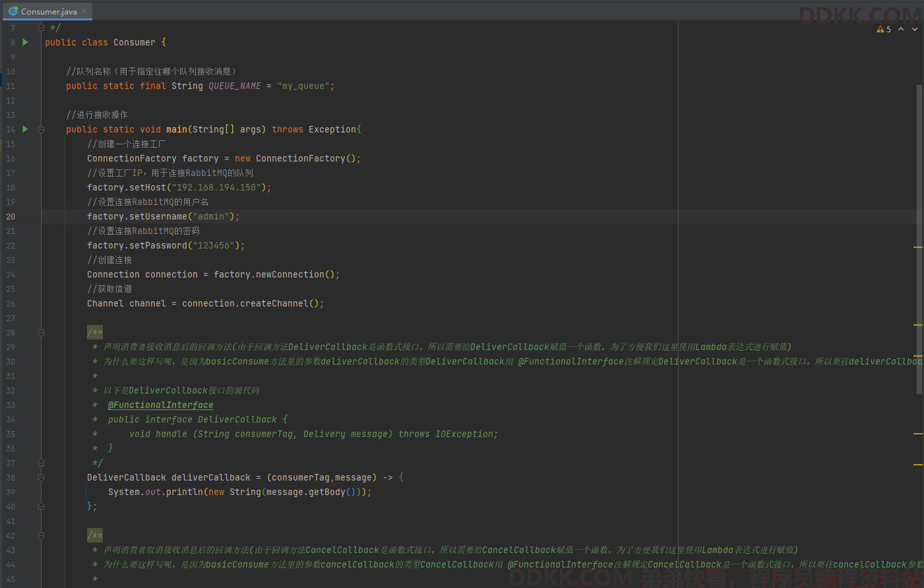Jump to warning stripe mark near line 28
Viewport: 924px width, 588px height.
917,325
